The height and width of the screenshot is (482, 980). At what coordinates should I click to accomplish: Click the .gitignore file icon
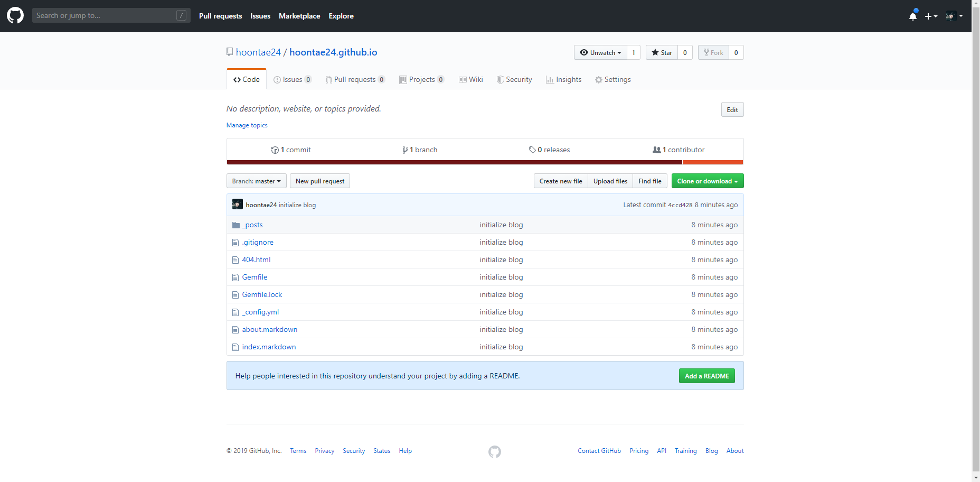click(235, 243)
